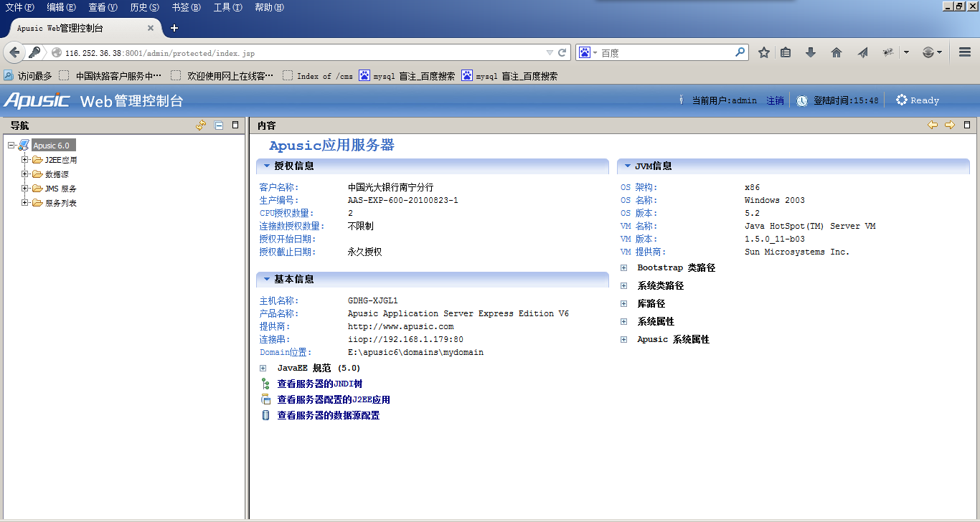Viewport: 980px width, 522px height.
Task: Click the 数据源 folder icon
Action: (37, 174)
